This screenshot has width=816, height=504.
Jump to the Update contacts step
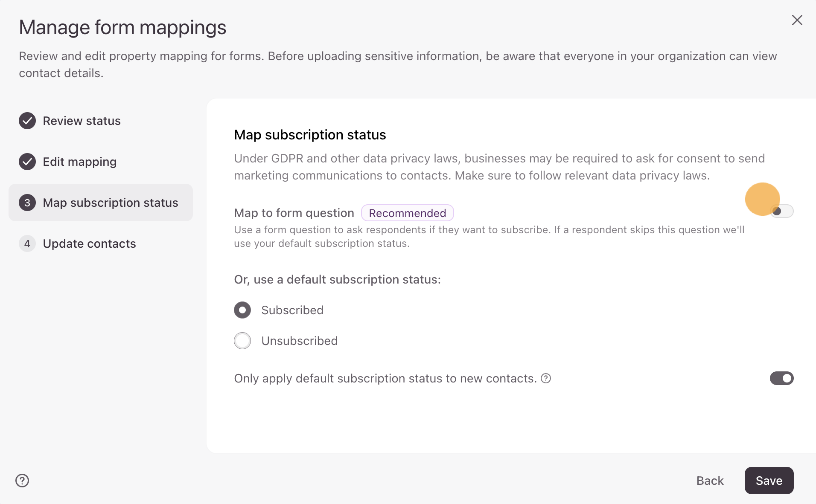click(x=89, y=243)
